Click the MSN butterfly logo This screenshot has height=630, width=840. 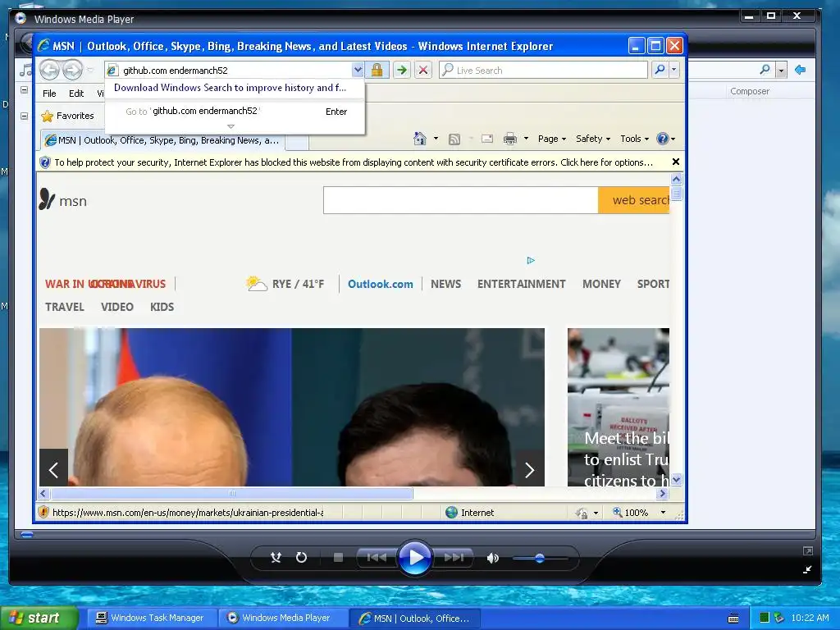click(x=47, y=199)
